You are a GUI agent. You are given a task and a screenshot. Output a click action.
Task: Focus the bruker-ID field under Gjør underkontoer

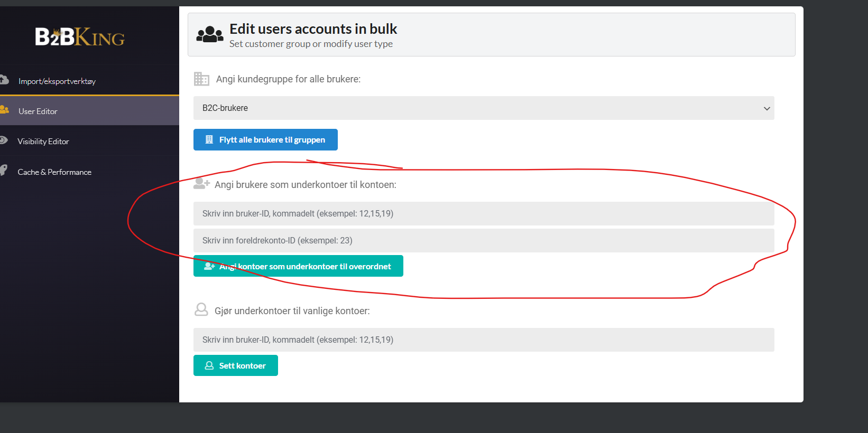[x=484, y=340]
